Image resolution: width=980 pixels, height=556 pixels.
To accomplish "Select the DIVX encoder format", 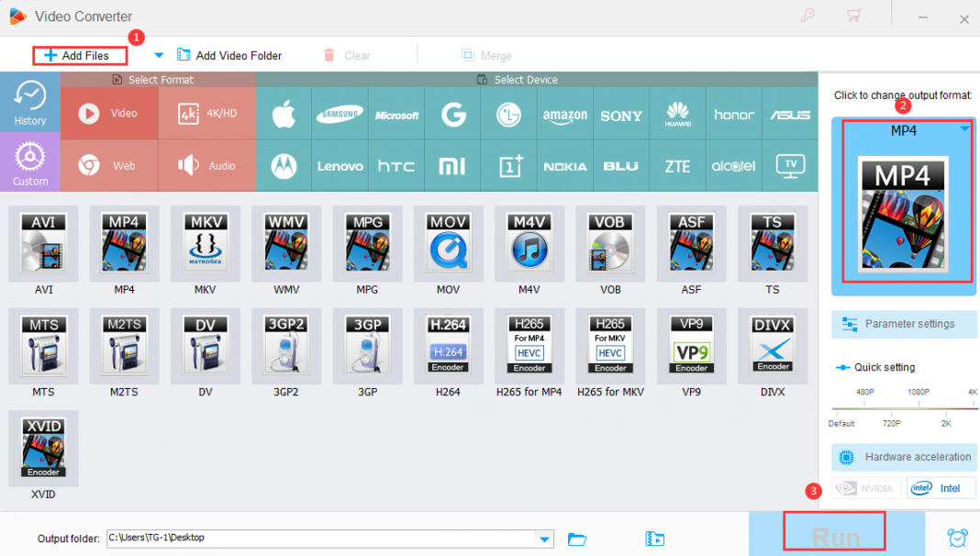I will pos(773,346).
